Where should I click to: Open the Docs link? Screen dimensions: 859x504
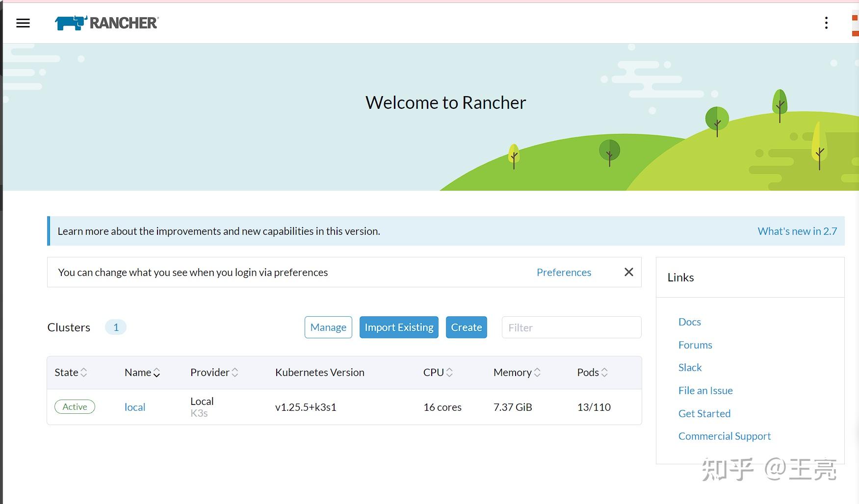click(689, 322)
